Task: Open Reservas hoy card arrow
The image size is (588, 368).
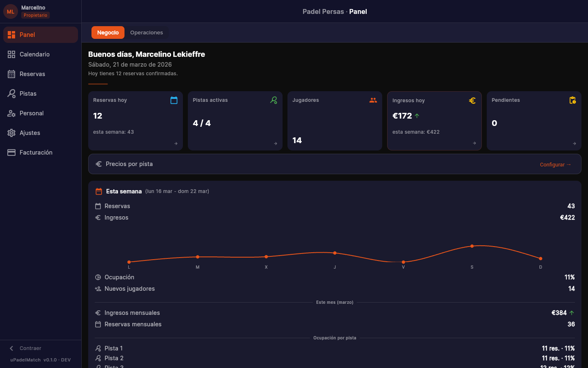Action: point(176,144)
